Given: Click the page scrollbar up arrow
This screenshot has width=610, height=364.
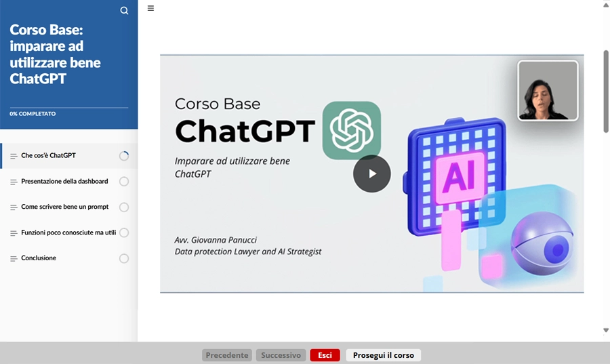Looking at the screenshot, I should [x=606, y=5].
